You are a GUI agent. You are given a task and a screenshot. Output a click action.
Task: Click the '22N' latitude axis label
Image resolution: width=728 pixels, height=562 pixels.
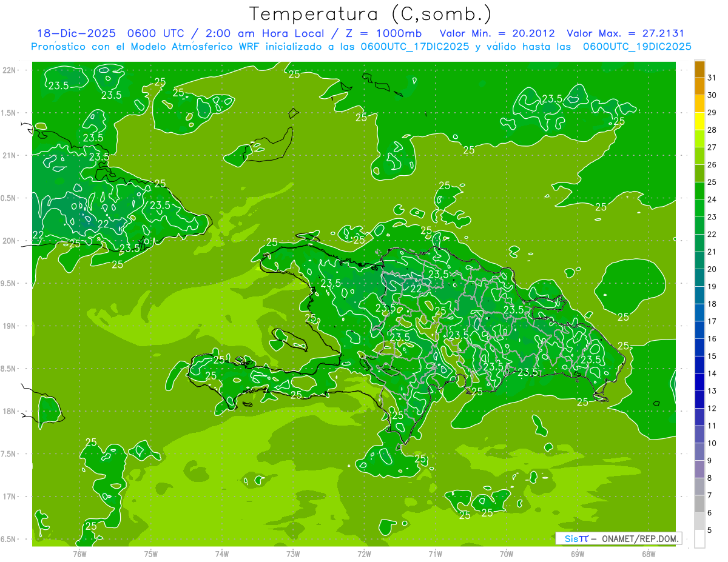(x=9, y=70)
